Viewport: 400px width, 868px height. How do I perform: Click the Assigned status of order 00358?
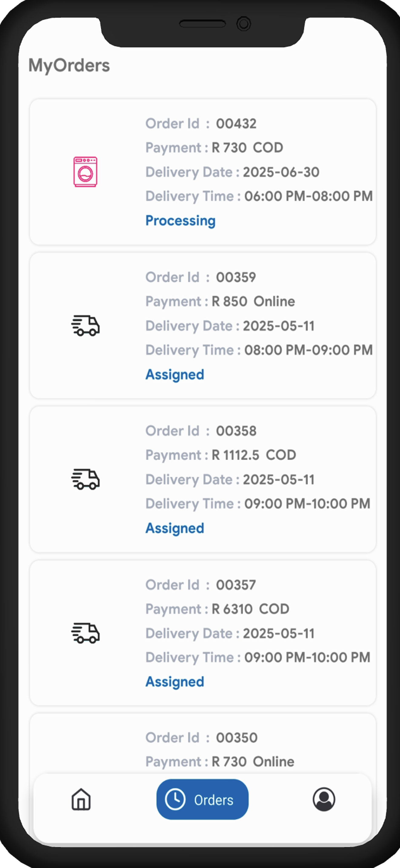coord(175,528)
